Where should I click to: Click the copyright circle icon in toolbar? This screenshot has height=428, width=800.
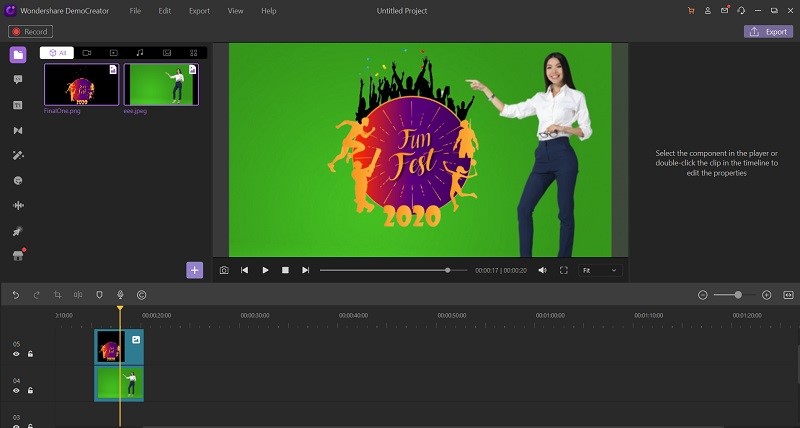[x=142, y=295]
